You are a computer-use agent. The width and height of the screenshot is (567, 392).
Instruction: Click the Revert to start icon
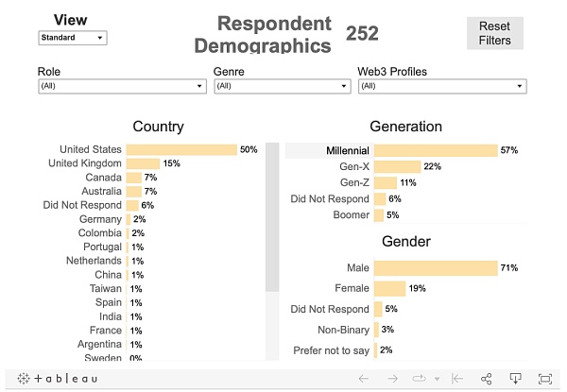coord(456,379)
